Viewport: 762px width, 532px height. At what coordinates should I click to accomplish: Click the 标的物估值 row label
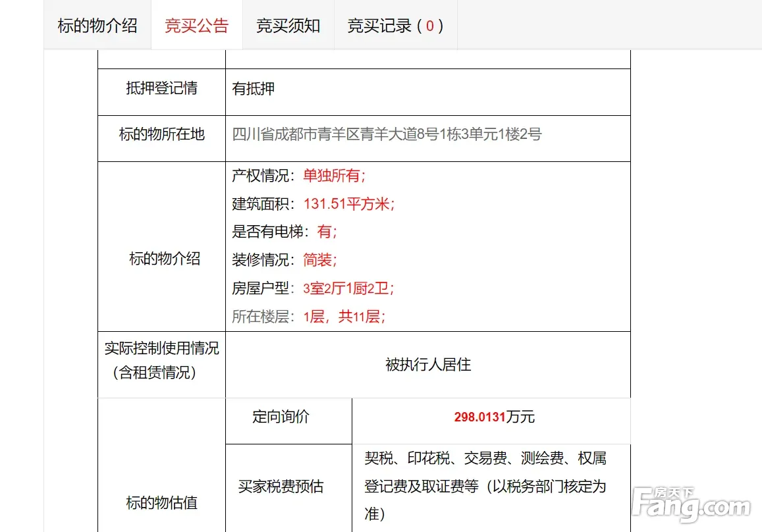161,503
